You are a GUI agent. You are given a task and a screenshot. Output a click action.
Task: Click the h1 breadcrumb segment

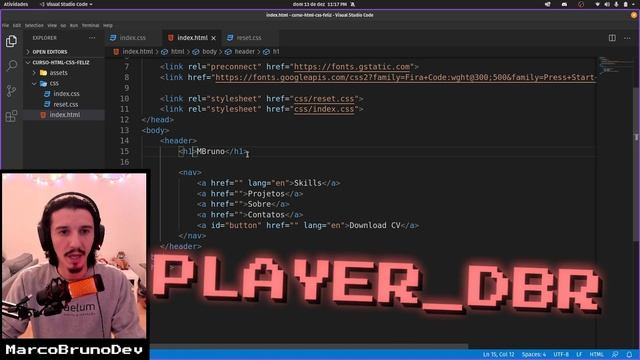272,52
